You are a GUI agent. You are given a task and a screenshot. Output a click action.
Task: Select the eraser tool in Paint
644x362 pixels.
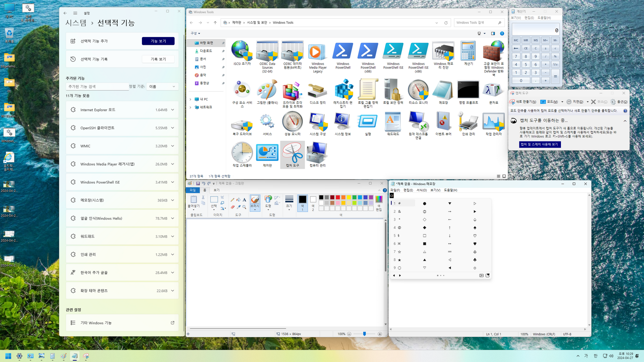coord(233,207)
